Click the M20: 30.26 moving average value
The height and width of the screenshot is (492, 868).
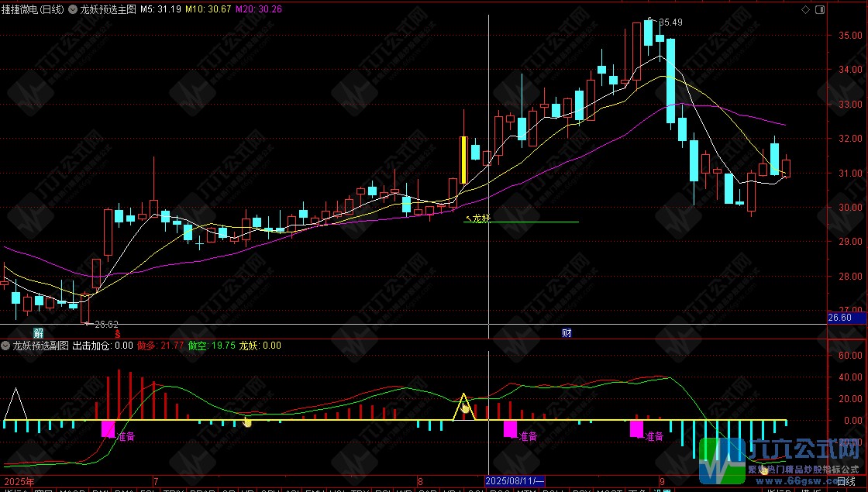[259, 9]
